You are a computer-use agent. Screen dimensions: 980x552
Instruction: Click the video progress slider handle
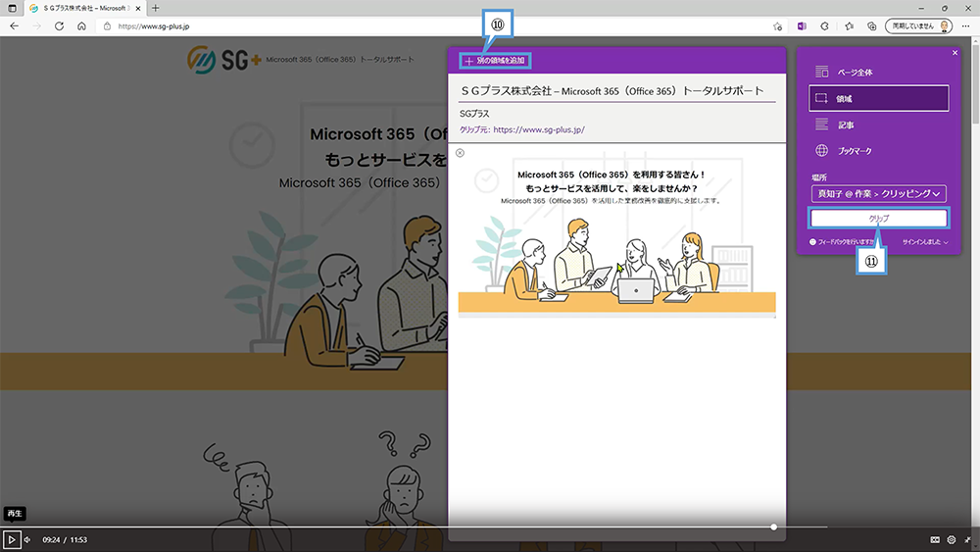[x=774, y=527]
